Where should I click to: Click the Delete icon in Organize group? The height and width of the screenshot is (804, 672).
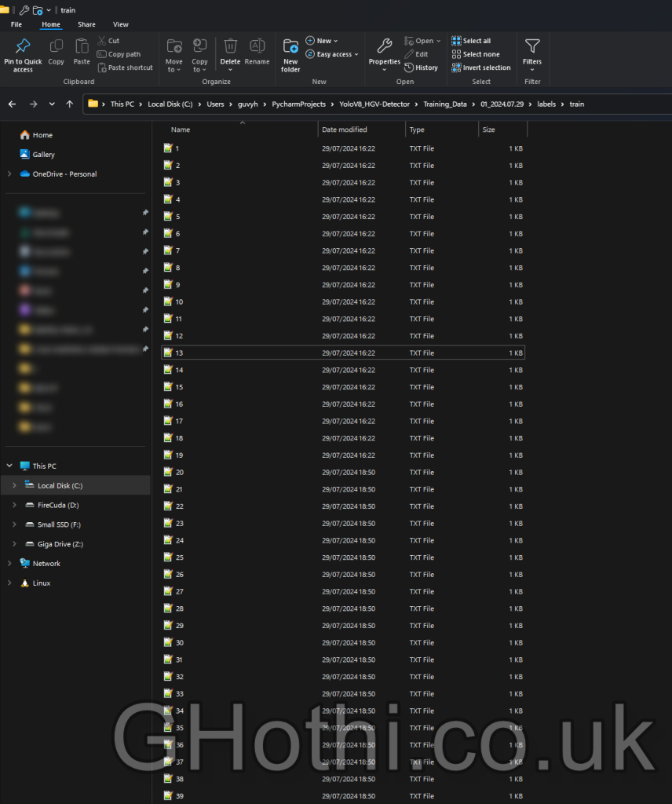click(230, 49)
